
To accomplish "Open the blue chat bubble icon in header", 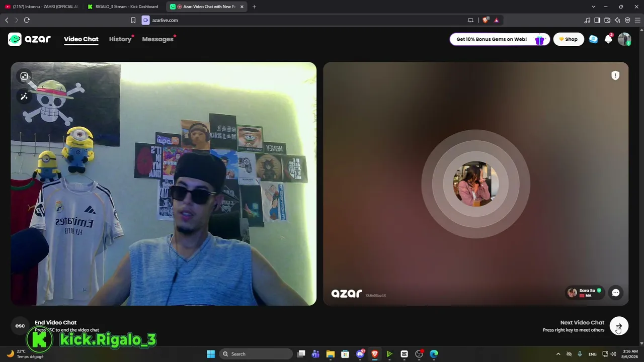I will 594,39.
